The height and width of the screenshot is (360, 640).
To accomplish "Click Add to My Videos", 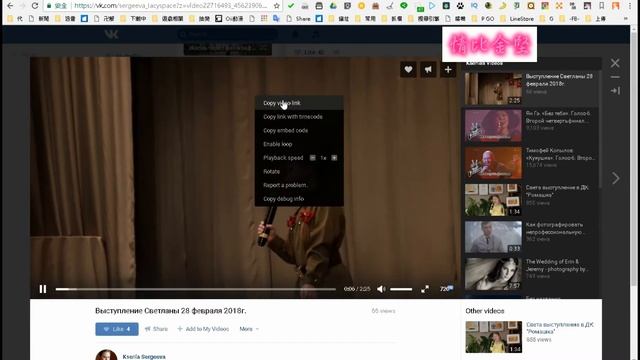I will pyautogui.click(x=203, y=329).
